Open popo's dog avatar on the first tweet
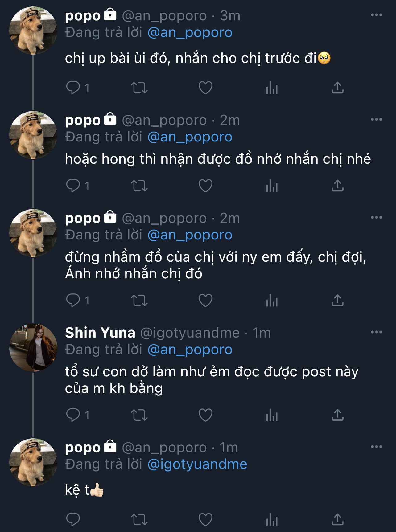The image size is (396, 532). click(33, 31)
